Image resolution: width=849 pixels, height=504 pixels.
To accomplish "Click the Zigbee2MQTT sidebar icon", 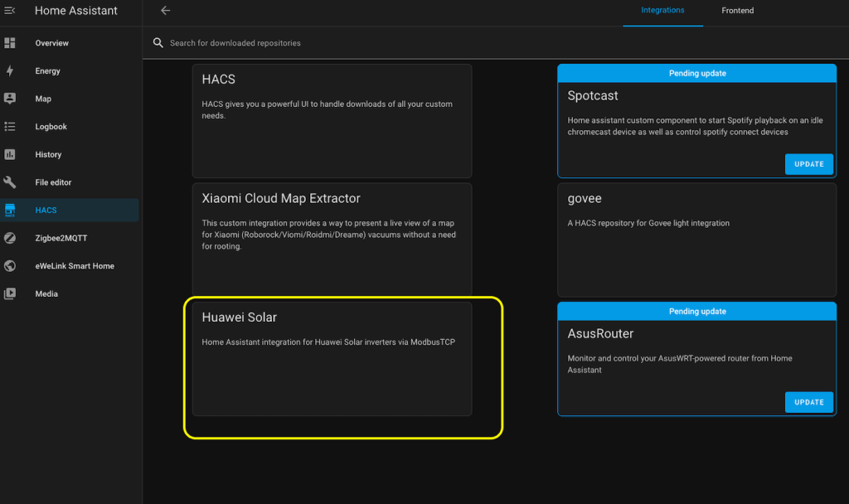I will pos(10,238).
